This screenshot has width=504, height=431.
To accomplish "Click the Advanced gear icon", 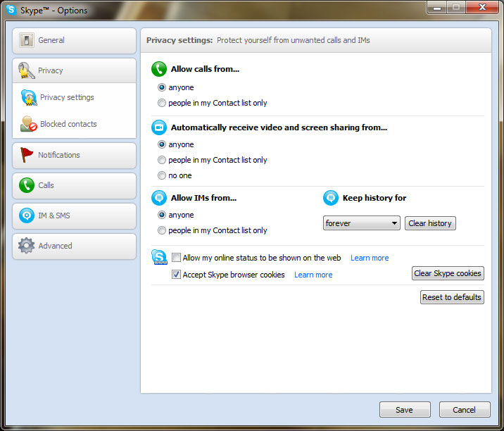I will tap(26, 246).
